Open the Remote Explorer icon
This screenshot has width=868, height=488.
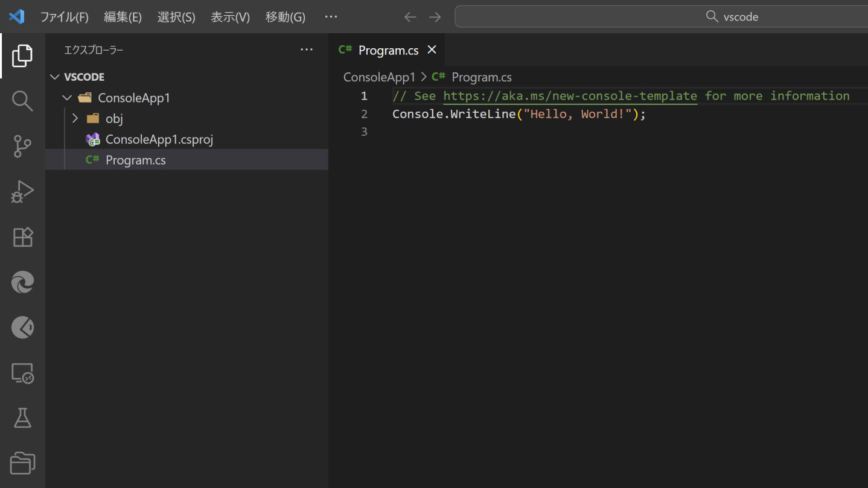click(22, 373)
